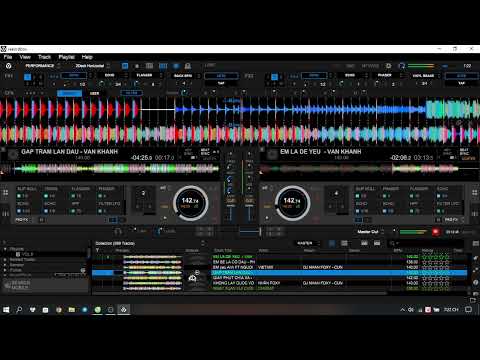The width and height of the screenshot is (480, 360).
Task: Open File Explorer from the taskbar
Action: (71, 310)
